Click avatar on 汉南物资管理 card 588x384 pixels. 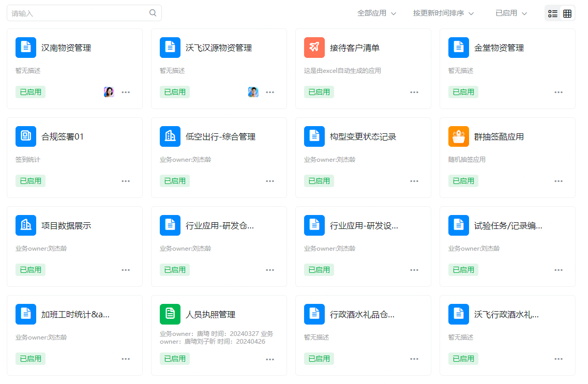click(109, 92)
